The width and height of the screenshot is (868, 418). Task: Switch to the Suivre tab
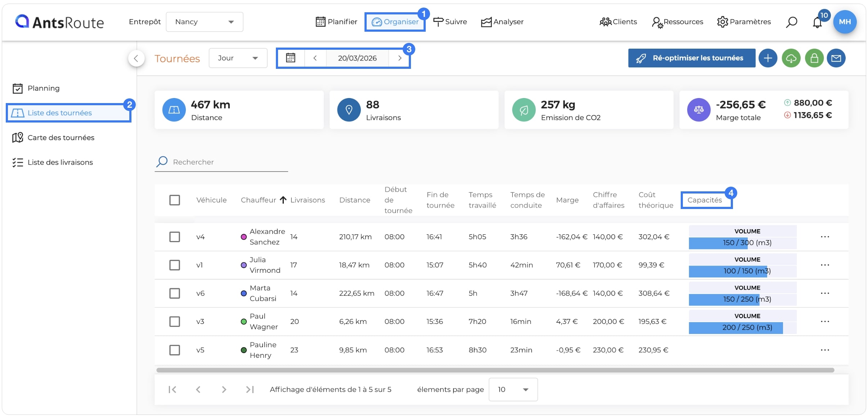coord(450,22)
